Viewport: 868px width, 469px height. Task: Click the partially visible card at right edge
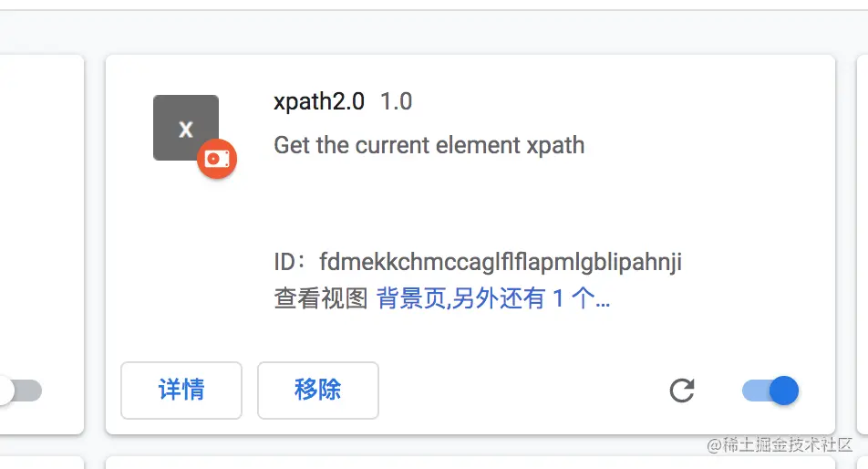click(863, 228)
